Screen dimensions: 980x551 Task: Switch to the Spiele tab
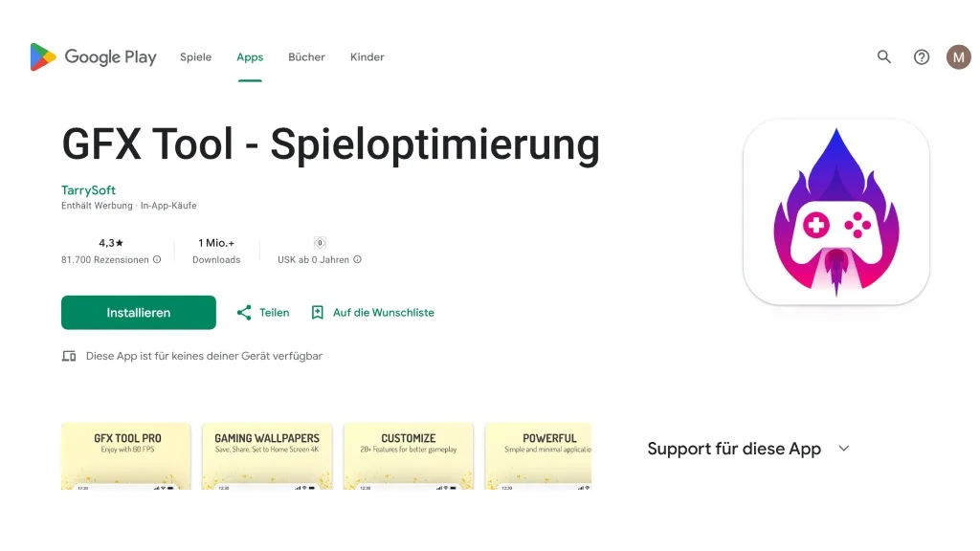click(x=195, y=56)
